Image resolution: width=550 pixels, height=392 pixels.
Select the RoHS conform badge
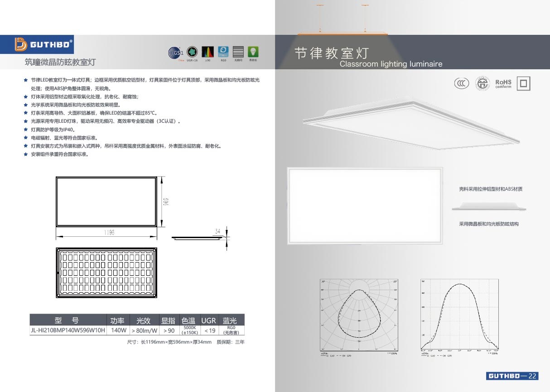coord(503,83)
